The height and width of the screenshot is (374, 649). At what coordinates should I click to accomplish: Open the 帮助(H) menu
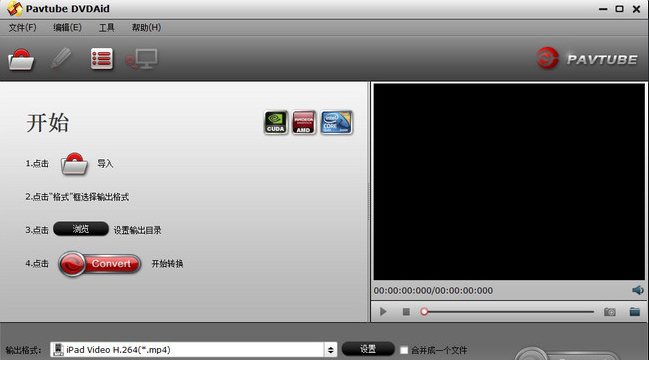click(146, 27)
